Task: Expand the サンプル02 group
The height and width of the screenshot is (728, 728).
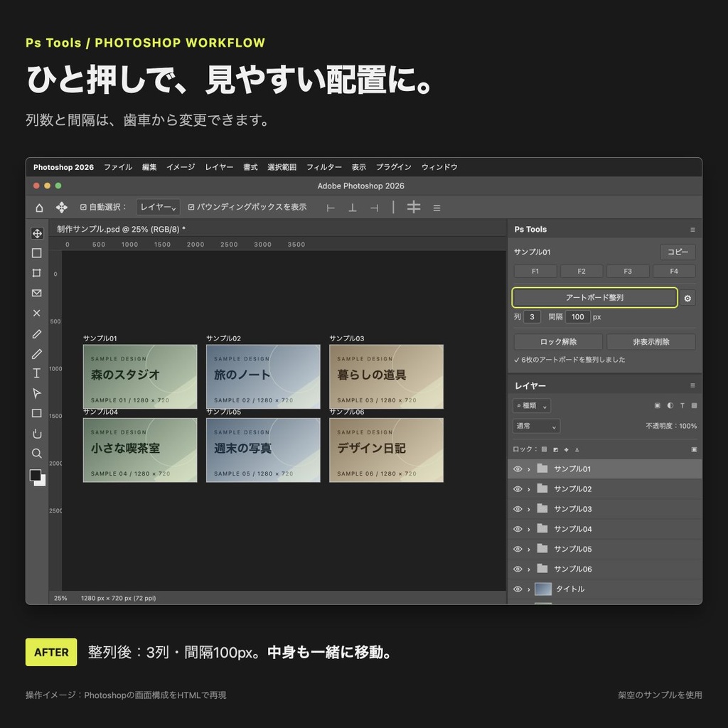Action: click(x=529, y=489)
